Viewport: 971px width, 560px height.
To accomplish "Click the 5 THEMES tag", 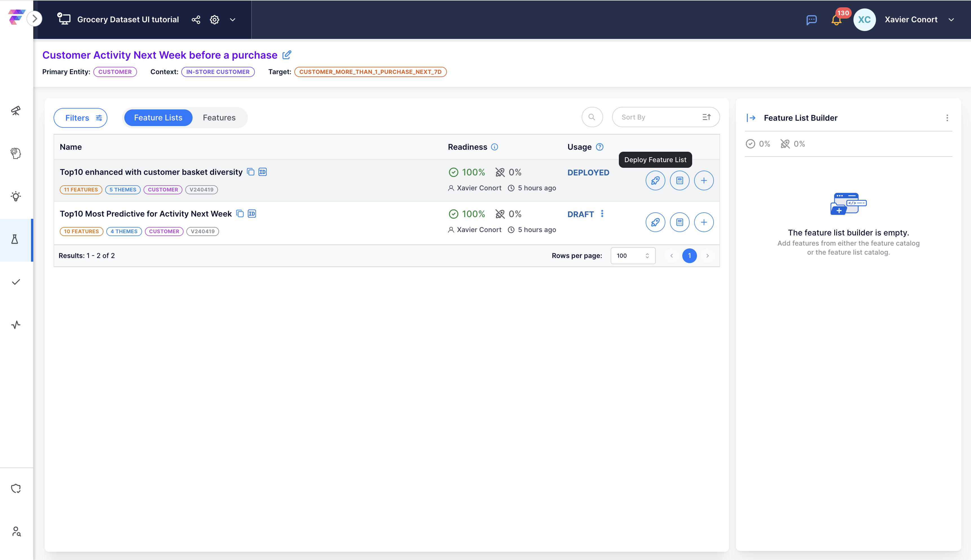I will coord(123,189).
